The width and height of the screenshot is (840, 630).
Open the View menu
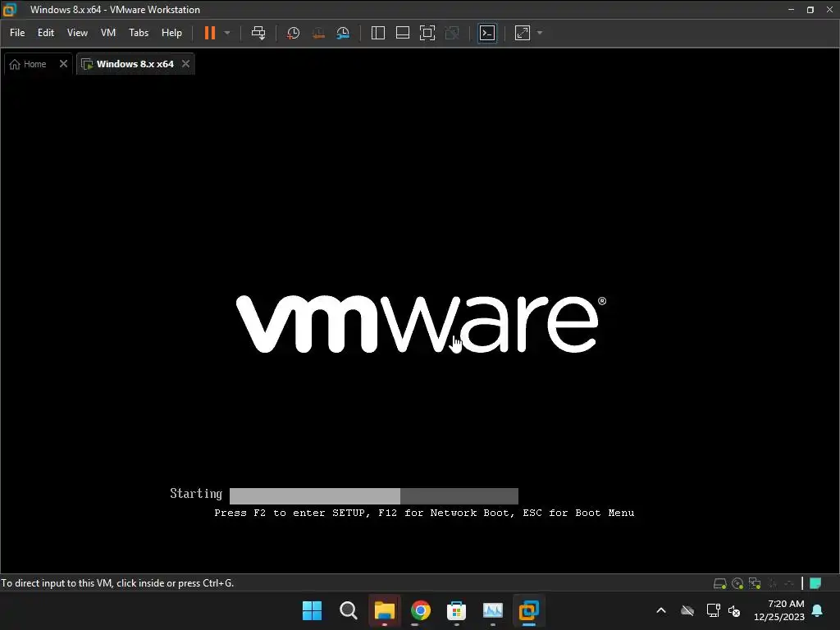coord(77,33)
